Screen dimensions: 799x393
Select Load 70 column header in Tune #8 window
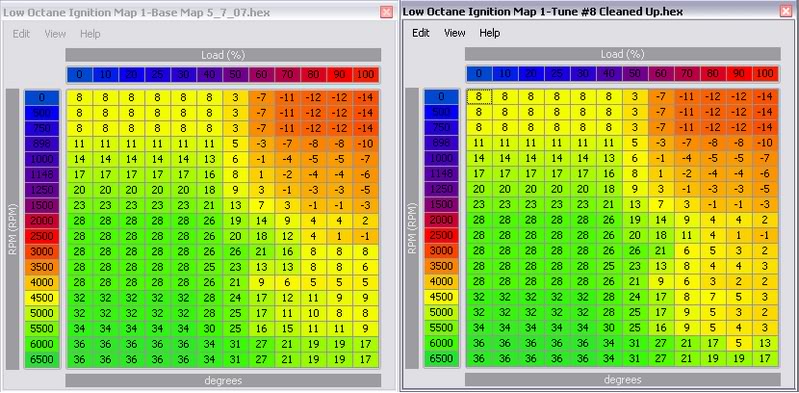point(687,74)
